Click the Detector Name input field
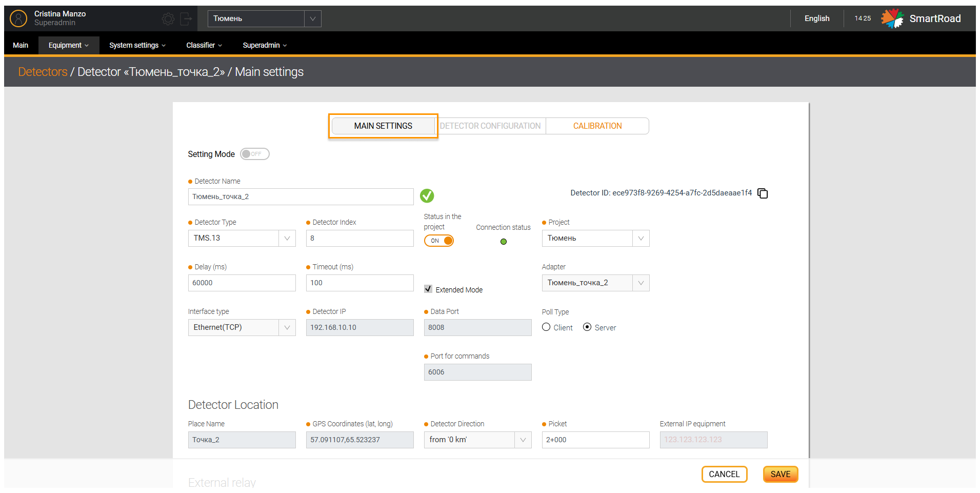The width and height of the screenshot is (980, 493). 301,197
